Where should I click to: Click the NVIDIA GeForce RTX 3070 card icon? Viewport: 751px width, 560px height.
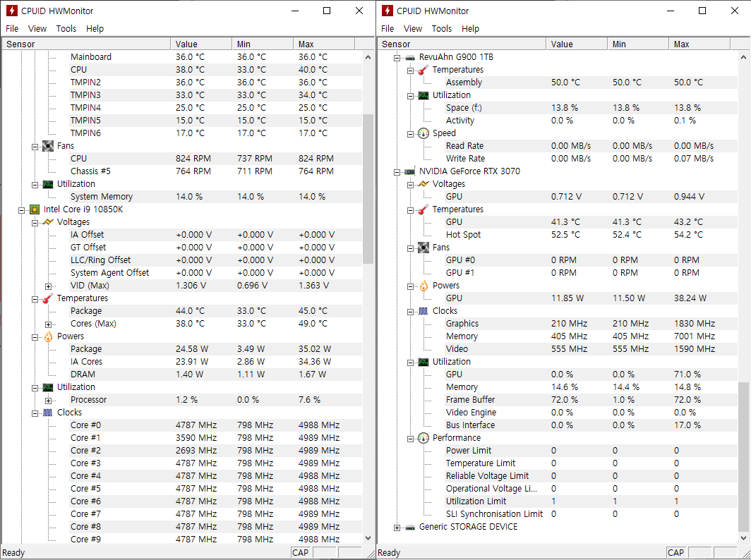[410, 171]
